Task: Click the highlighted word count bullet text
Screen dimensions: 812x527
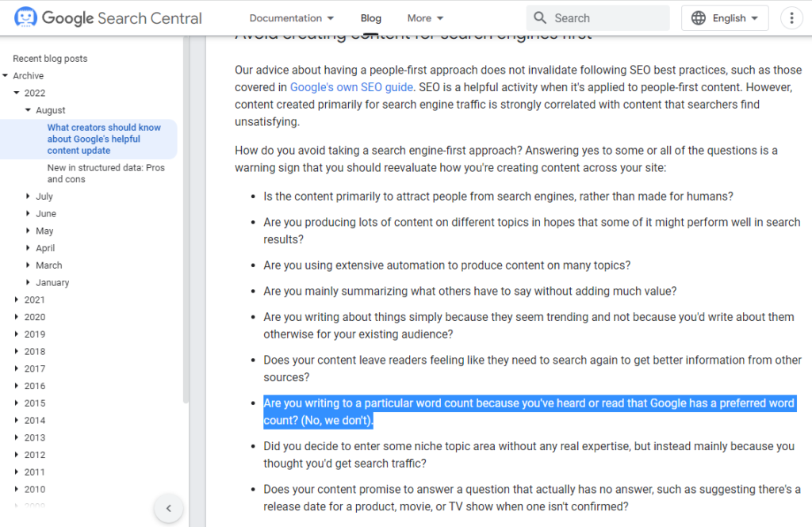Action: coord(529,411)
